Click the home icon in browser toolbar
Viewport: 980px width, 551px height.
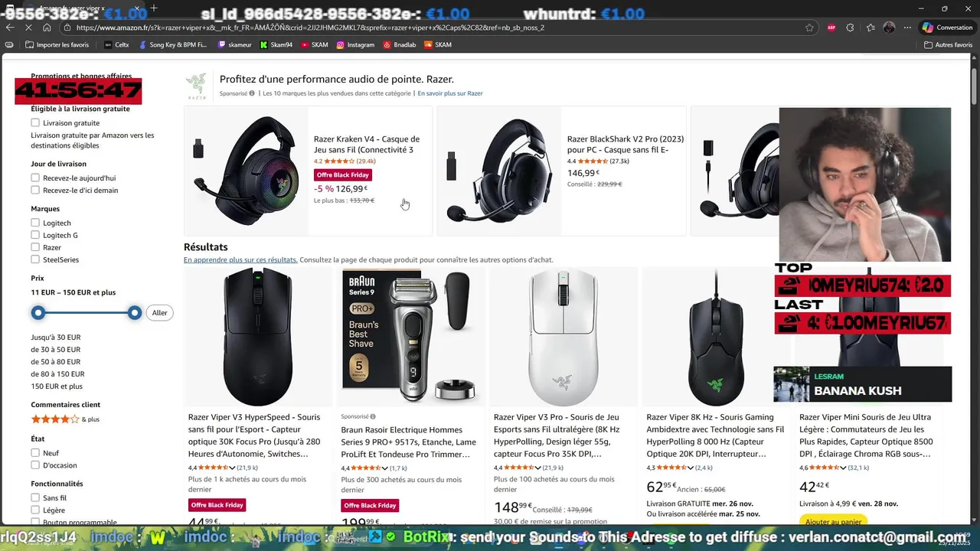pos(47,28)
